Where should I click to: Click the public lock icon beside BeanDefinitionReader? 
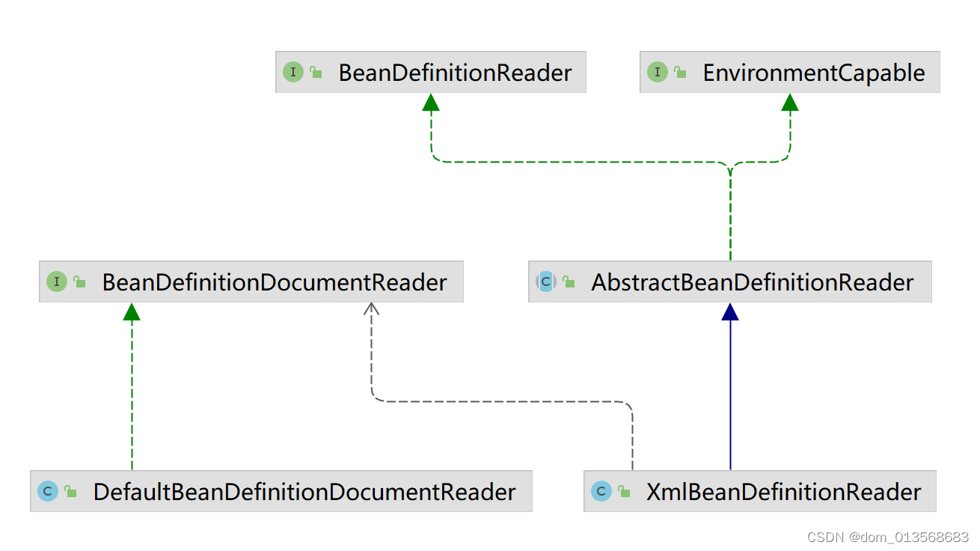click(x=316, y=73)
